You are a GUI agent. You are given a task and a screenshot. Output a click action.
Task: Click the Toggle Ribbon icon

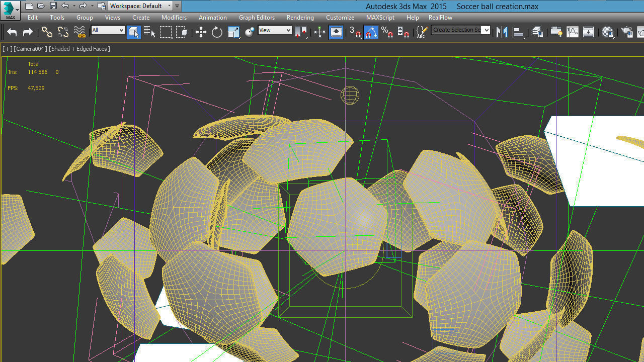(556, 32)
